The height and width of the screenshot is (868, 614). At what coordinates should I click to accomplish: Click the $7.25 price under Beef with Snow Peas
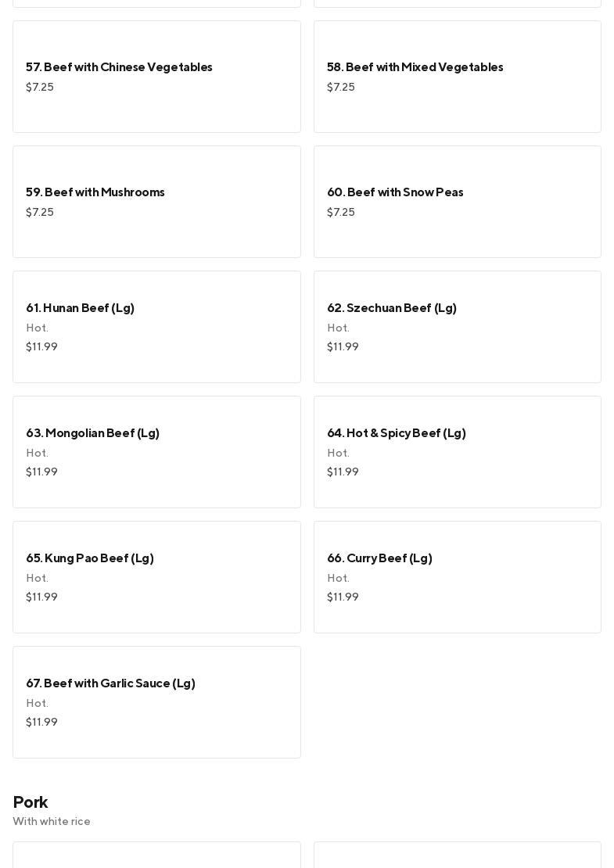point(341,213)
